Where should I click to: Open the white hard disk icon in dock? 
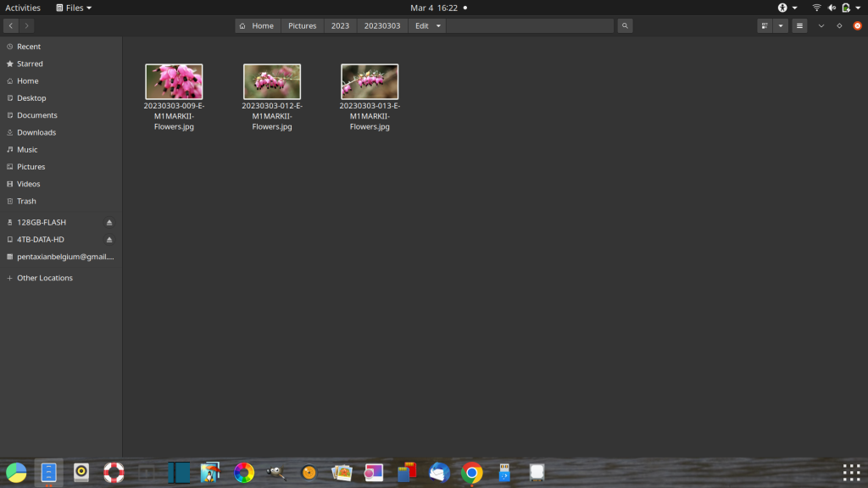click(537, 473)
